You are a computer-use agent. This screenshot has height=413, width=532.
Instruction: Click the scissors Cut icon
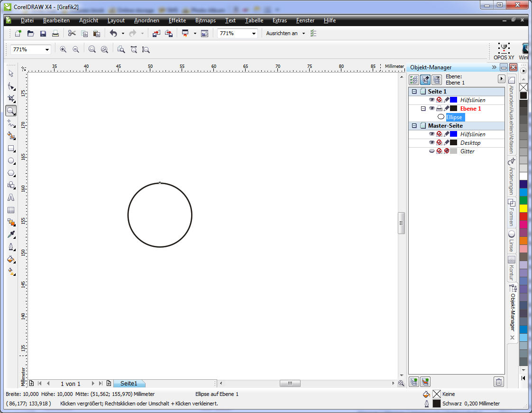(72, 33)
